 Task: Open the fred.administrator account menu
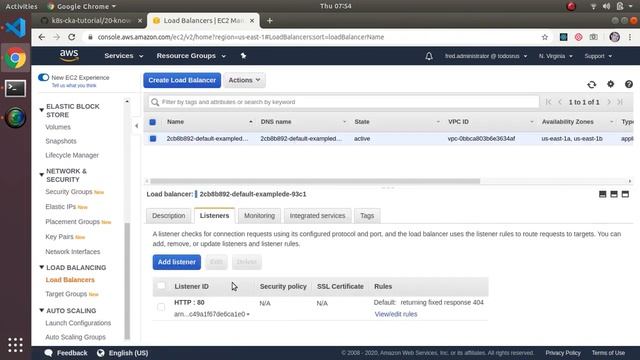point(486,56)
